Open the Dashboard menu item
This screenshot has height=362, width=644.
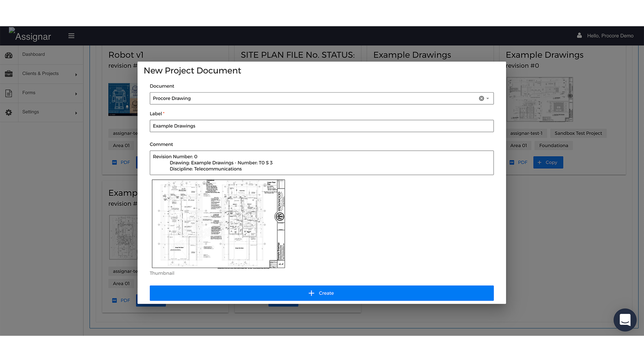click(34, 54)
